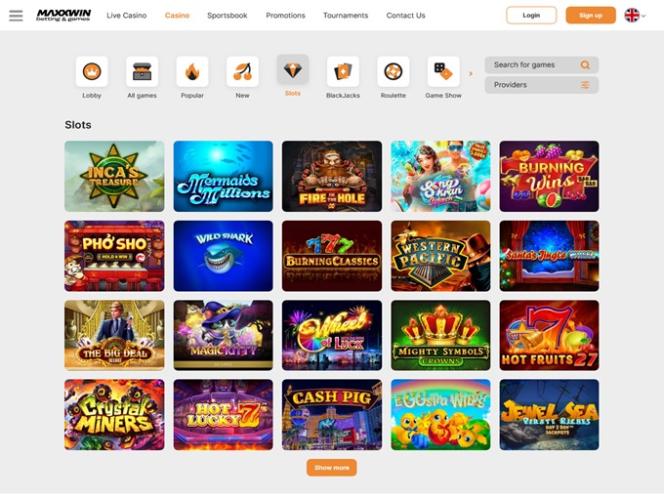Open the All games chest icon

tap(142, 72)
